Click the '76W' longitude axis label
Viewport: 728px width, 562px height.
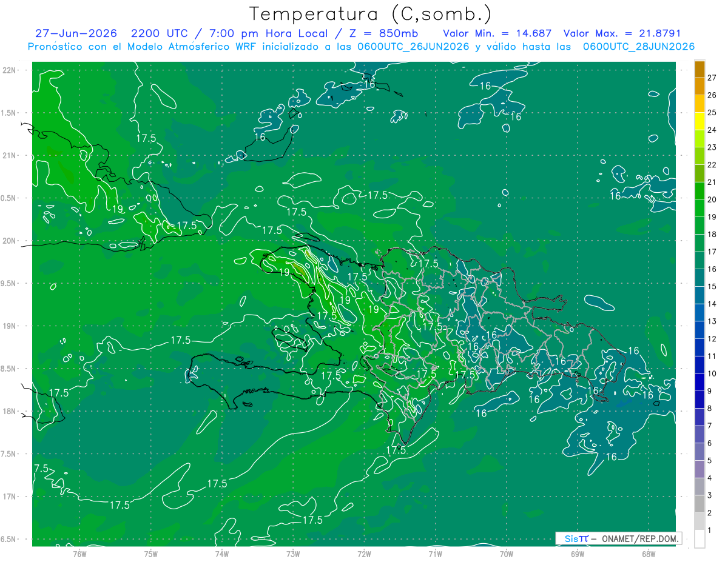79,554
